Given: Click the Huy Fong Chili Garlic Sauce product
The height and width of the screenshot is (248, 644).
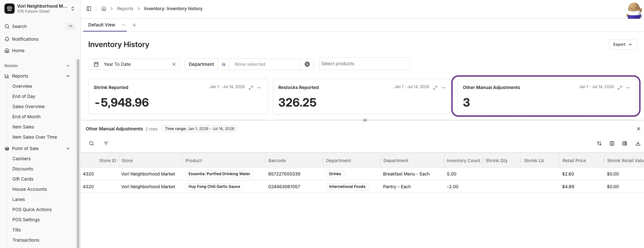Looking at the screenshot, I should [214, 187].
